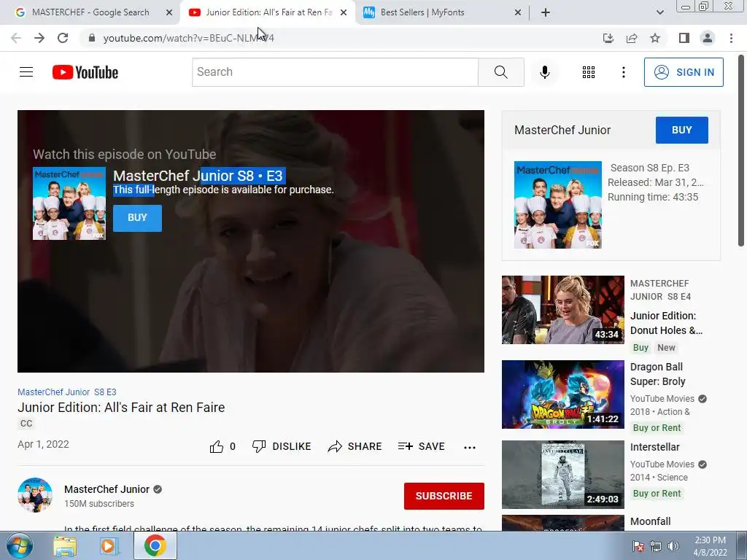The height and width of the screenshot is (560, 747).
Task: Close the MASTERCHEF Google Search tab
Action: click(x=169, y=12)
